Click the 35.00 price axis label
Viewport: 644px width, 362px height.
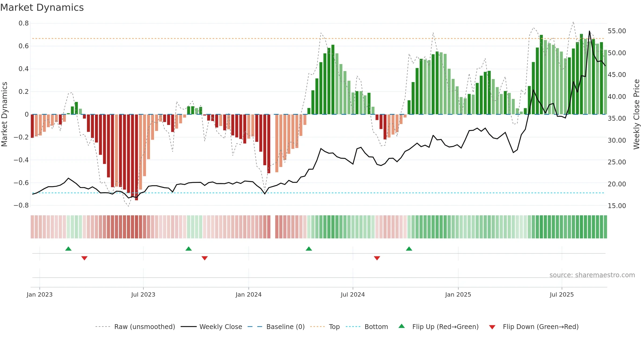coord(617,118)
